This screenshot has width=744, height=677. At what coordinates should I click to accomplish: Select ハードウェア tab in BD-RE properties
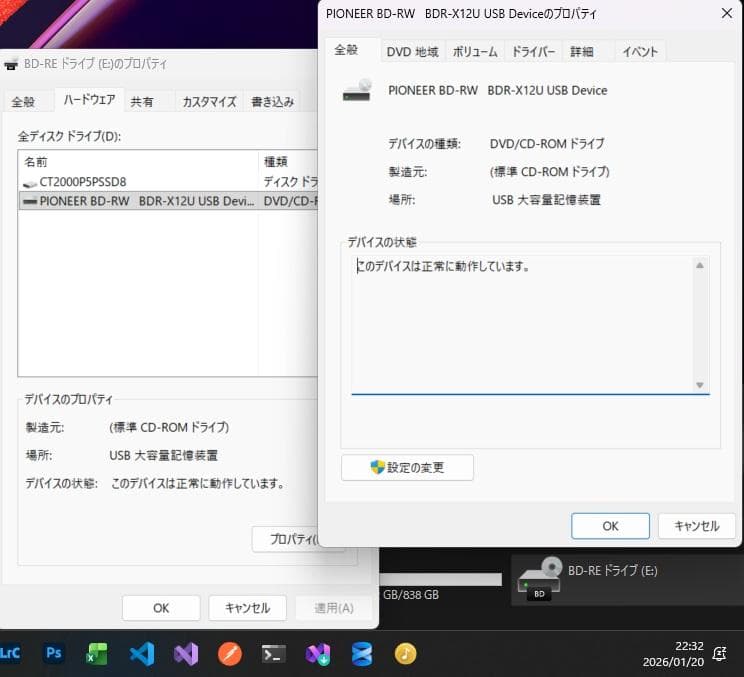tap(89, 100)
